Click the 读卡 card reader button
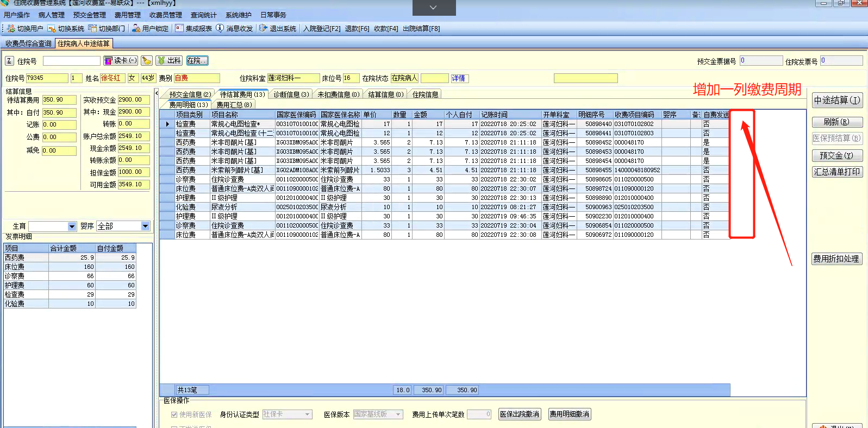Screen dimensions: 868x428 [x=121, y=61]
